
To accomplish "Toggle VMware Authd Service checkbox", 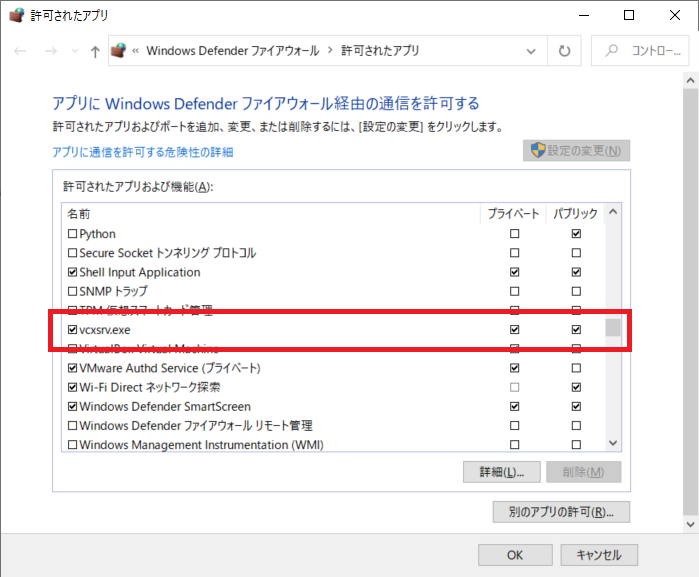I will click(x=72, y=368).
